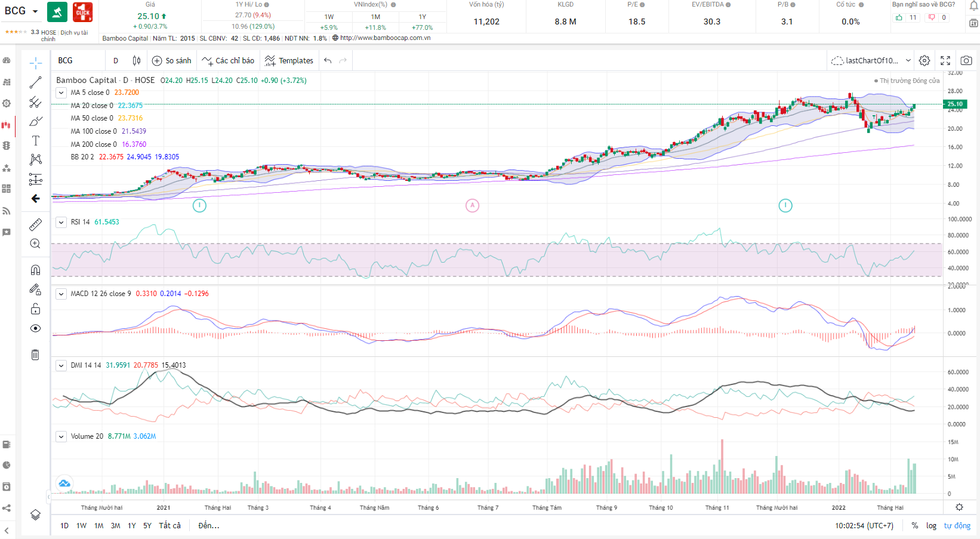The width and height of the screenshot is (980, 539).
Task: Open the candlestick chart type selector
Action: pos(137,60)
